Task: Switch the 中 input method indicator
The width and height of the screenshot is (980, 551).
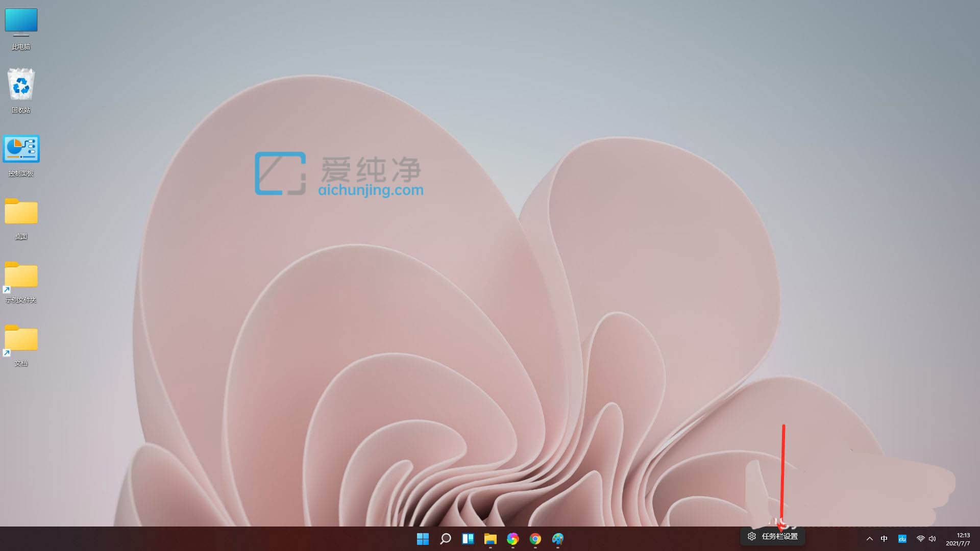Action: tap(884, 539)
